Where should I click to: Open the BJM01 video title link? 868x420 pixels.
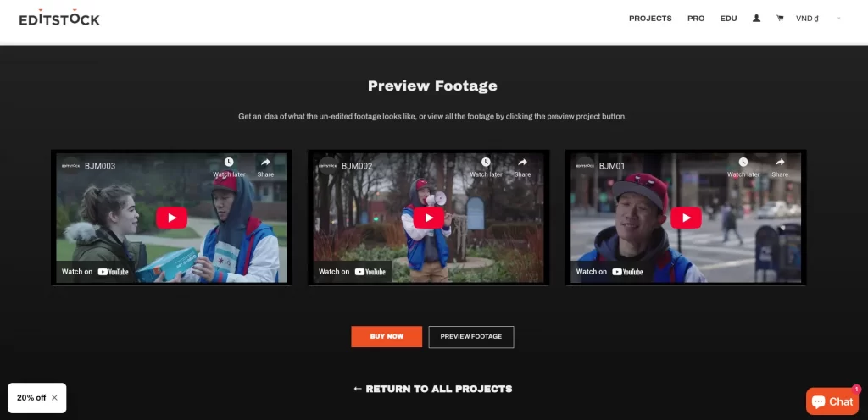(612, 166)
